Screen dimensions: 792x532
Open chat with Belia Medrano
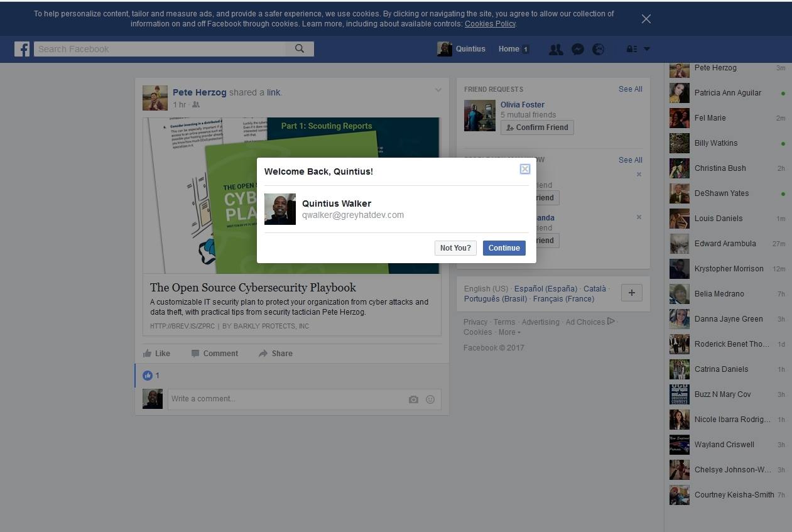tap(727, 294)
